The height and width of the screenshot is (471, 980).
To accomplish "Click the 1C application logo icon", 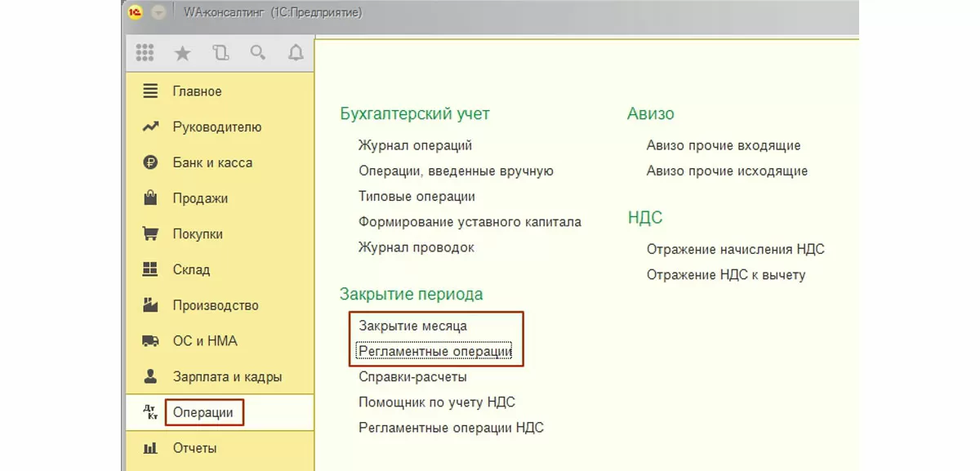I will 136,12.
